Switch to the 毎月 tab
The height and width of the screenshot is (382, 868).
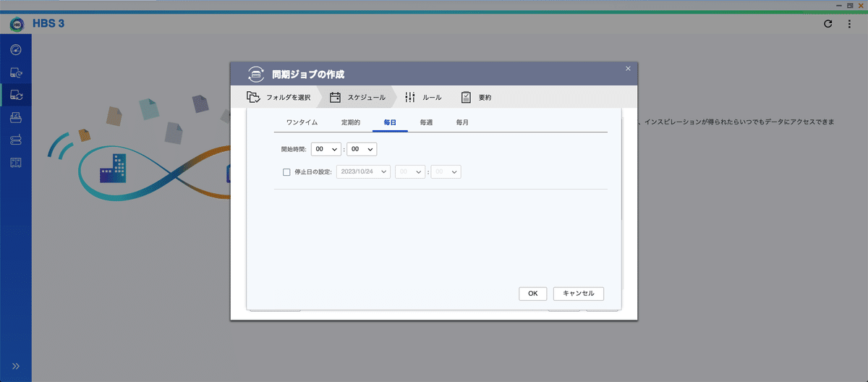pos(462,123)
